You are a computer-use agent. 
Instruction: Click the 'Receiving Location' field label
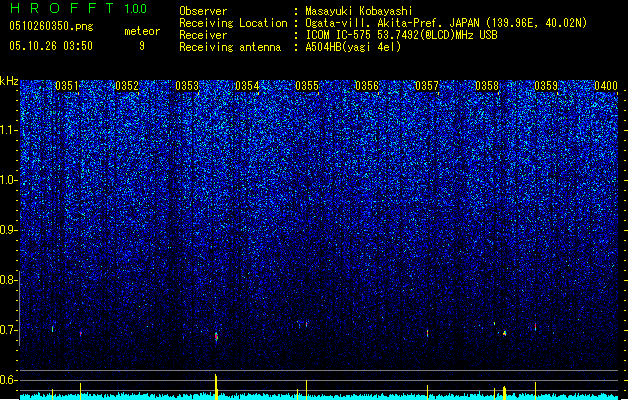coord(233,23)
